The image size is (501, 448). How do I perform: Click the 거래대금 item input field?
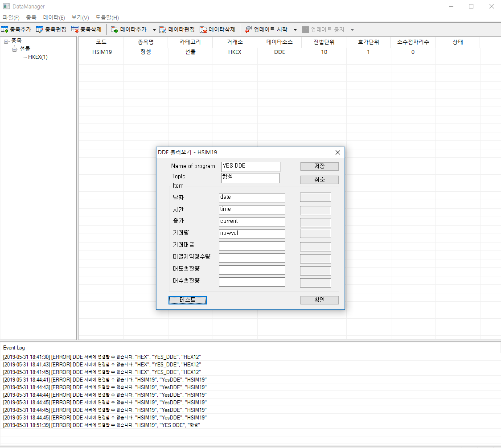(x=252, y=246)
